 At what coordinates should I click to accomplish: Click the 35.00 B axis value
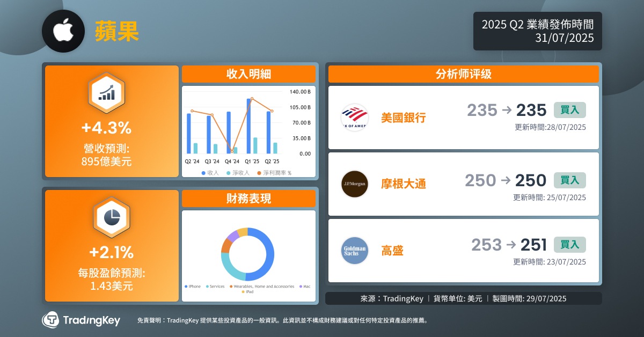pos(302,138)
